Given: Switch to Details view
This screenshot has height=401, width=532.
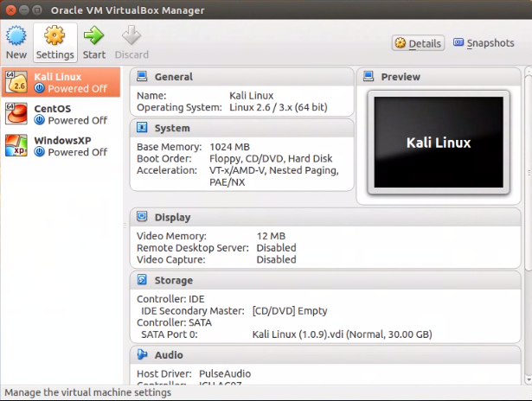Looking at the screenshot, I should [x=418, y=43].
